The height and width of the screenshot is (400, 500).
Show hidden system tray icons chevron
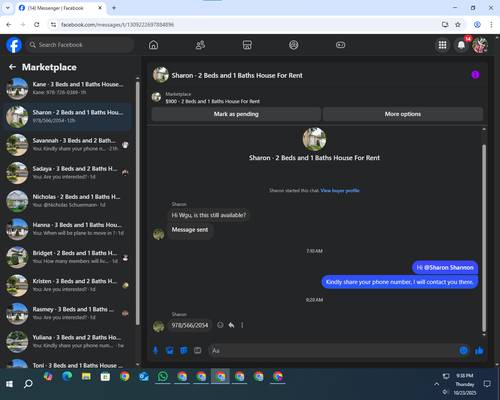436,384
